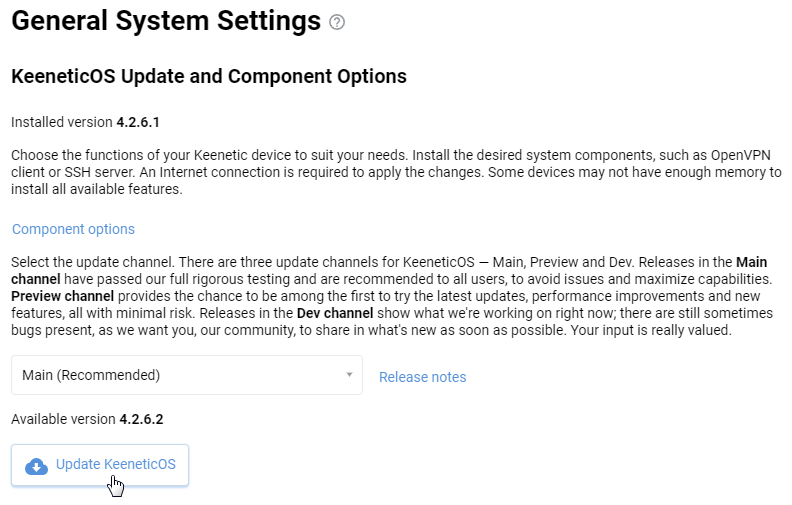This screenshot has width=792, height=505.
Task: Open the Main (Recommended) channel selector
Action: point(186,375)
